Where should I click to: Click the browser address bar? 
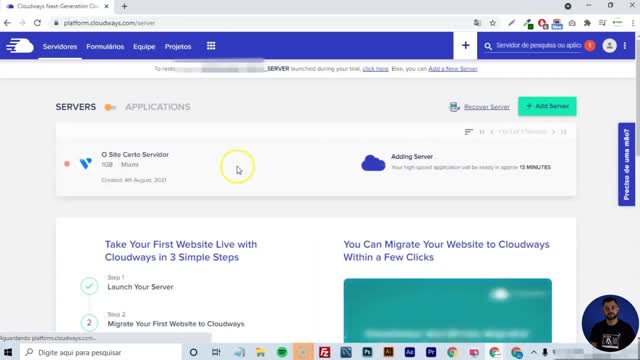pyautogui.click(x=261, y=23)
